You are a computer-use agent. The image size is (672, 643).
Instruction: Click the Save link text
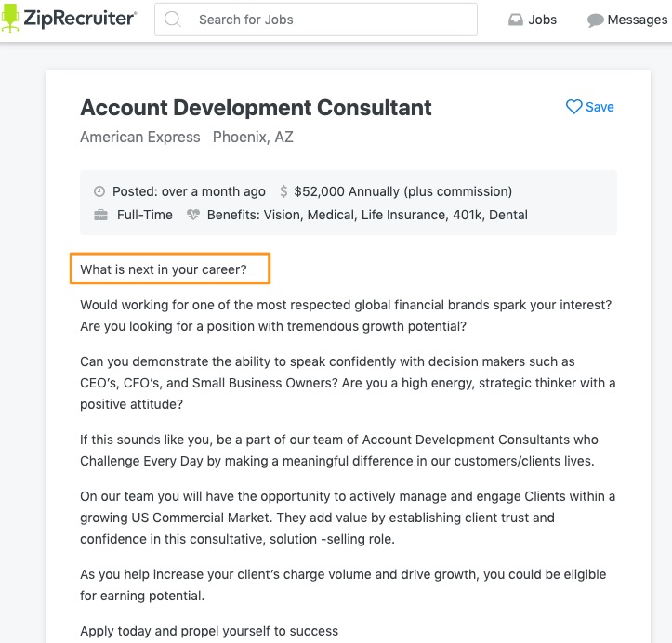click(x=600, y=107)
